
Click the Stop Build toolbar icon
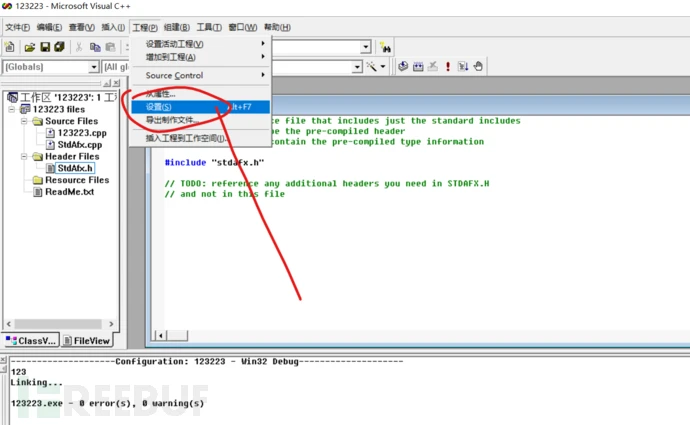433,66
